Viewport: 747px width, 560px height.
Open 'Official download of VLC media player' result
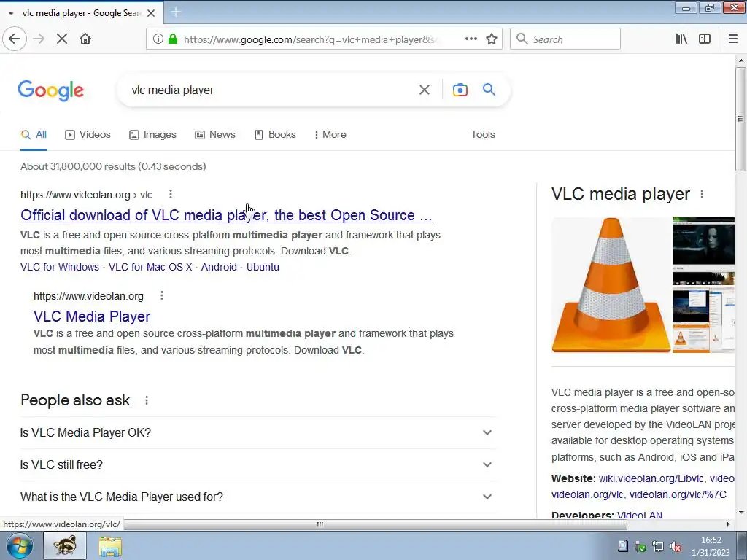tap(226, 215)
